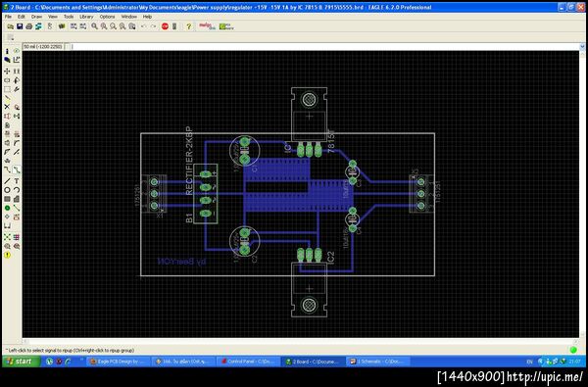Click the Zoom to fit magnifier icon
The width and height of the screenshot is (588, 387).
click(x=94, y=26)
